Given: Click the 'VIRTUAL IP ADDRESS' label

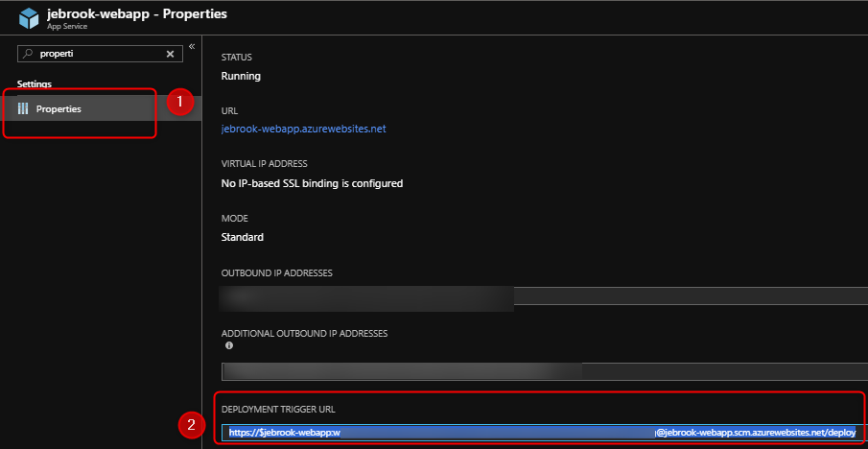Looking at the screenshot, I should pos(264,163).
